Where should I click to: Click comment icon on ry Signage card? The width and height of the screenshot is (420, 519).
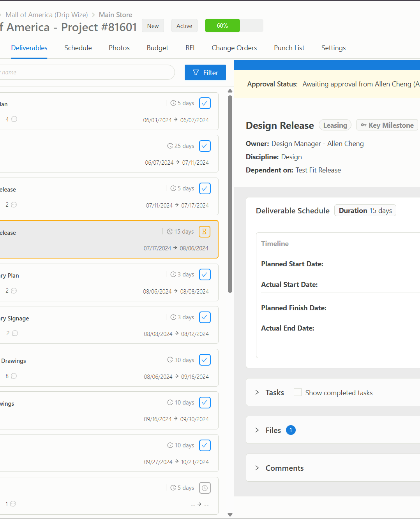click(x=15, y=333)
